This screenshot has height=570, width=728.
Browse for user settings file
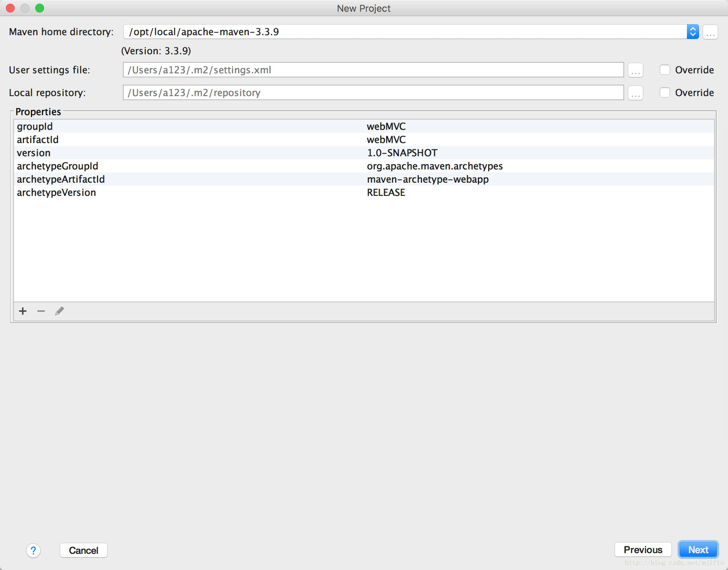(636, 70)
